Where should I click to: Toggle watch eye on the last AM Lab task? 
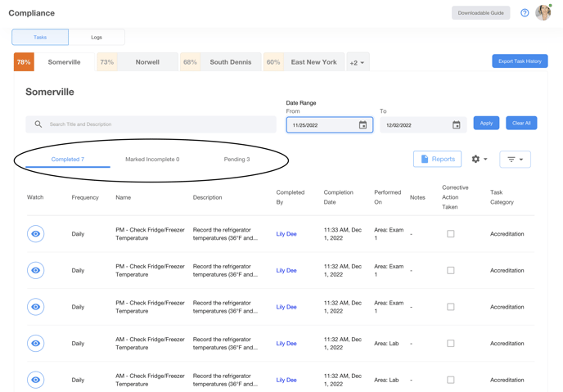pos(35,380)
